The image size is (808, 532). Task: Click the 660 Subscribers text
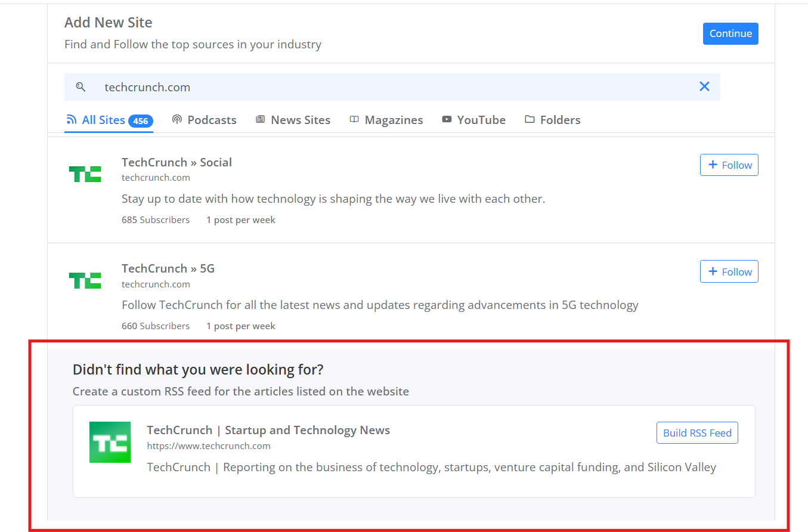coord(156,326)
